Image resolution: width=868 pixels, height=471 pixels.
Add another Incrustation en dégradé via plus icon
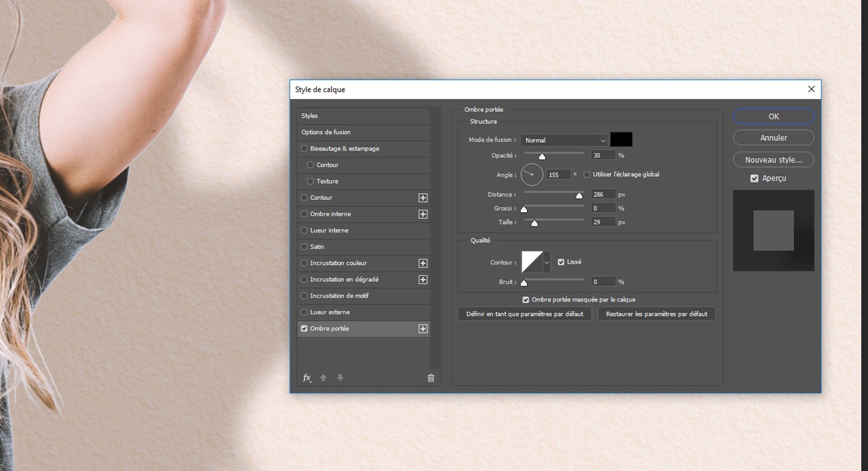pyautogui.click(x=423, y=279)
